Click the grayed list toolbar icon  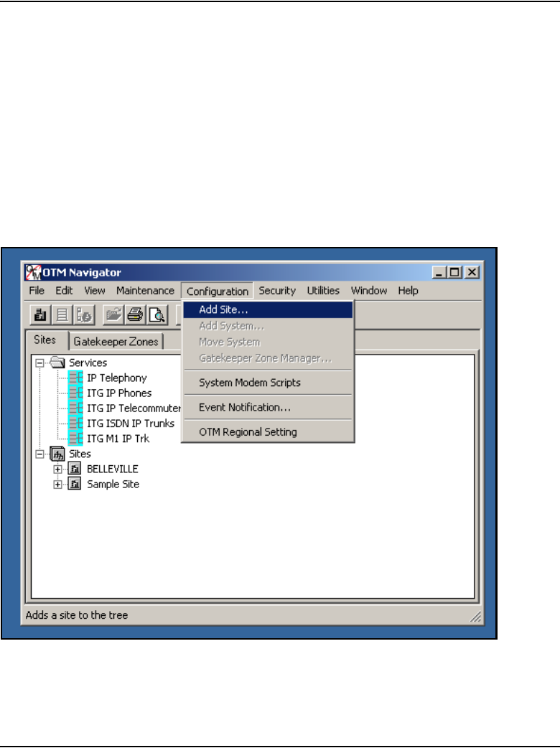pyautogui.click(x=62, y=315)
